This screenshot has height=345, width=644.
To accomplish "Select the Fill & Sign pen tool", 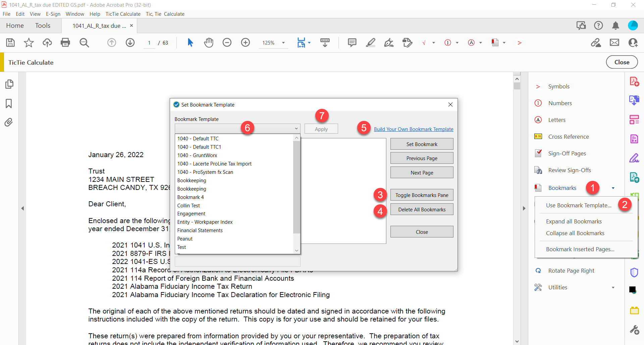I will click(x=389, y=43).
